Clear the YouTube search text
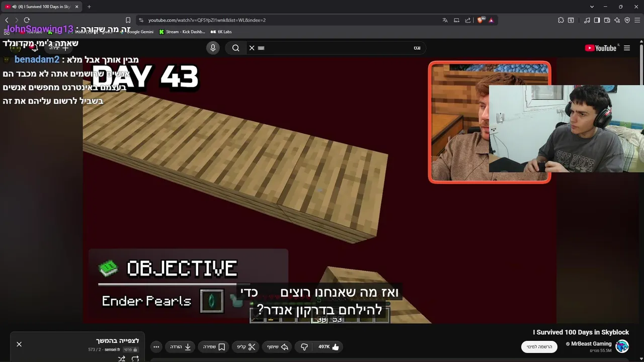 [252, 48]
